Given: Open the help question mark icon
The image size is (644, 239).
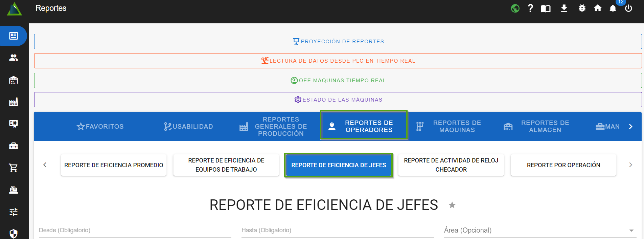Looking at the screenshot, I should 530,8.
